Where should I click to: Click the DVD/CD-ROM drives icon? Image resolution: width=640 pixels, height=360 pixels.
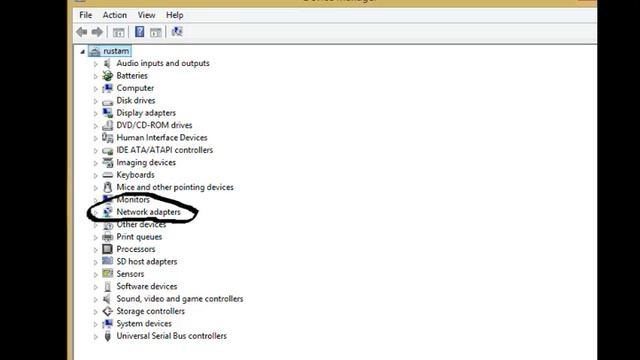click(x=107, y=125)
